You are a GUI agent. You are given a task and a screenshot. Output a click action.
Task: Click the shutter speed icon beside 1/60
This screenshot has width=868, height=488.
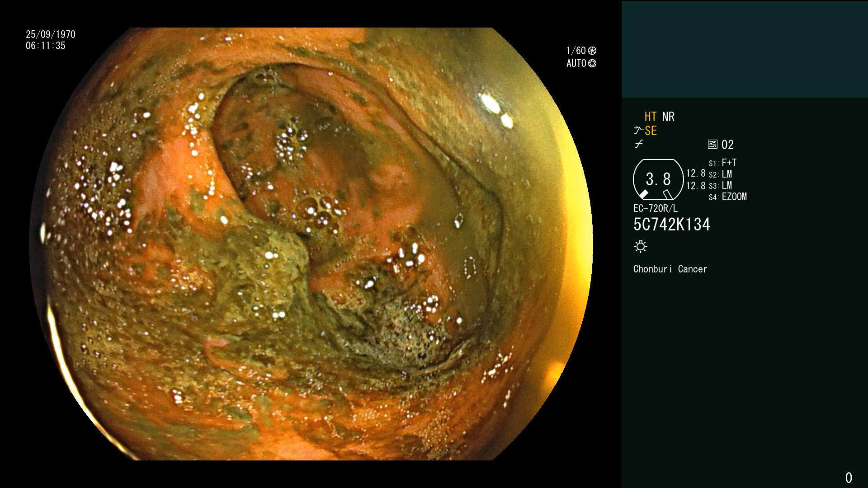[x=592, y=51]
